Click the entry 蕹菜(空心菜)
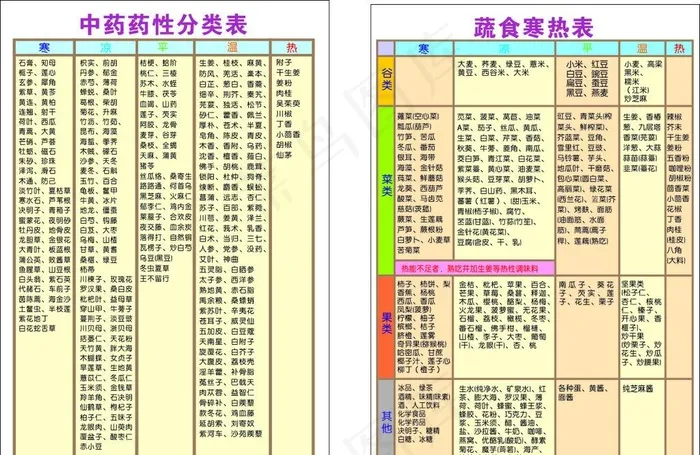The width and height of the screenshot is (700, 455). point(418,116)
